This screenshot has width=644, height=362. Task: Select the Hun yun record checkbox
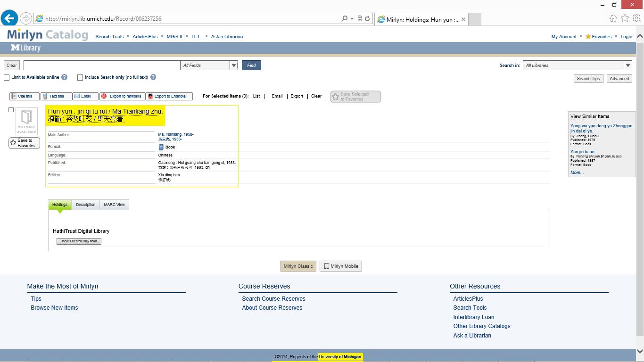(x=11, y=110)
